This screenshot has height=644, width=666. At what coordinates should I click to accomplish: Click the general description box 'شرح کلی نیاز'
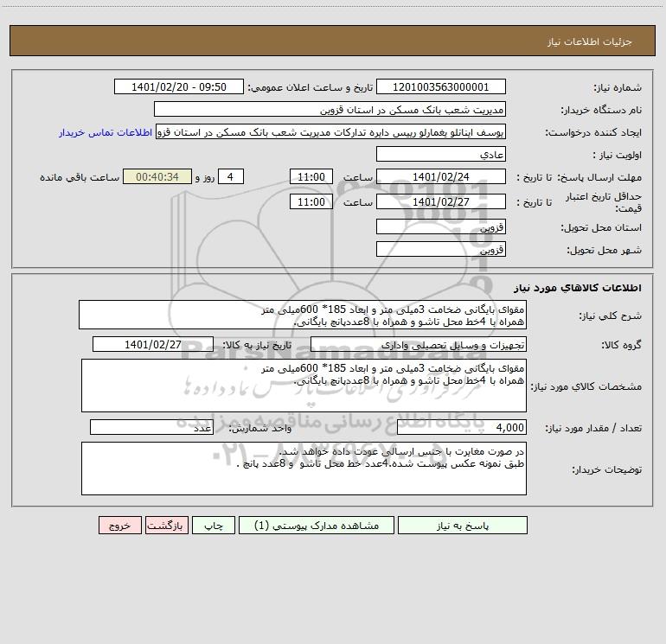click(x=303, y=315)
